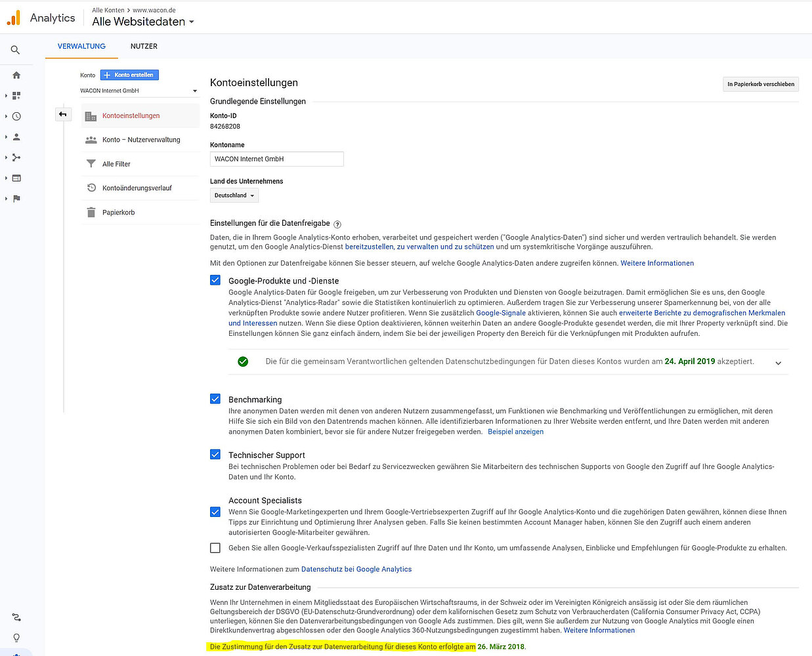The image size is (812, 656).
Task: Open the Conversions flag icon in sidebar
Action: 16,199
